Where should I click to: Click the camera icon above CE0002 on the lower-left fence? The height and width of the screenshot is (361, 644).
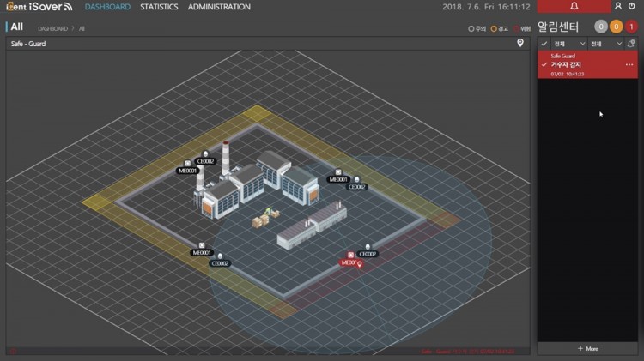click(x=220, y=256)
